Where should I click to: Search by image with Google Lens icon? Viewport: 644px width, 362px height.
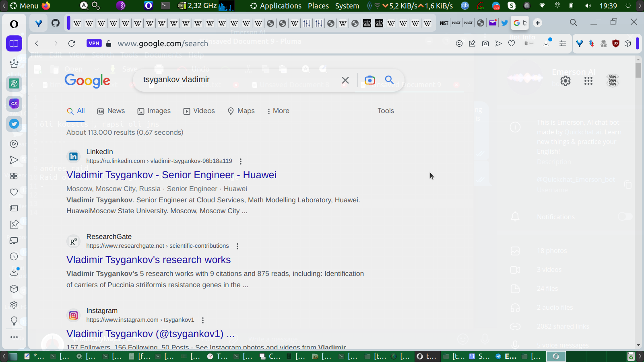(369, 80)
